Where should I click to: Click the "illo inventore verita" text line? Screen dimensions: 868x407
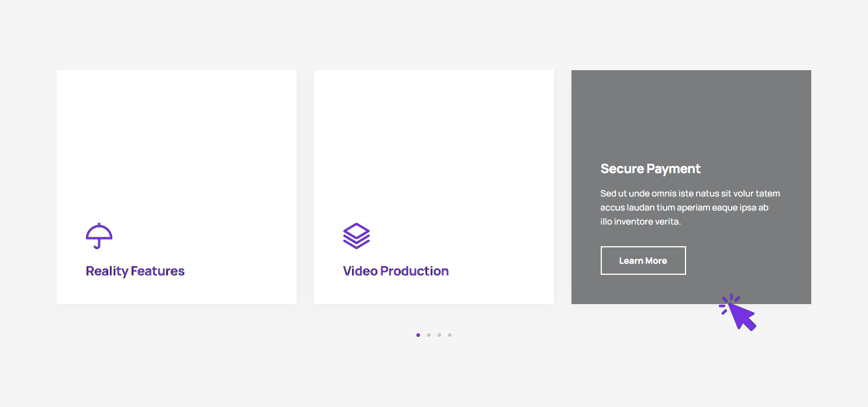[x=640, y=222]
